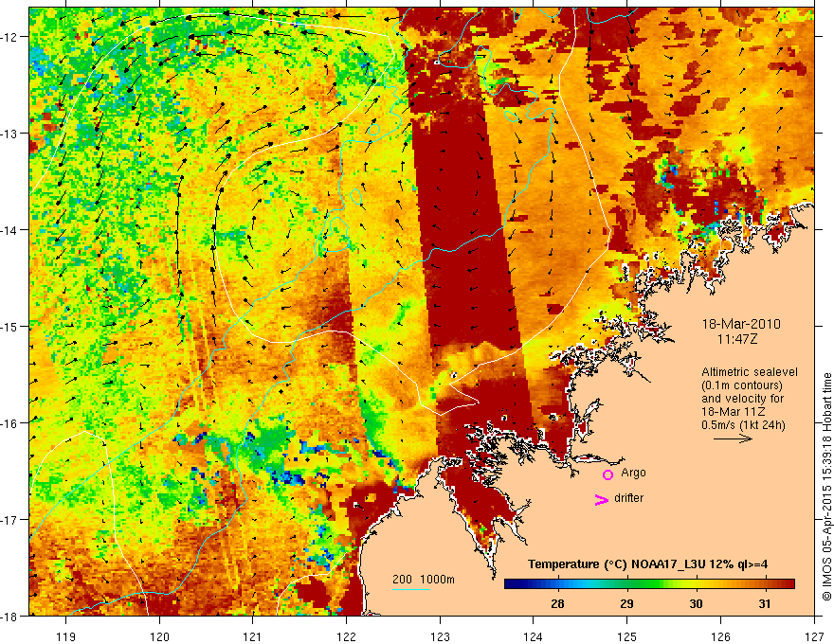Screen dimensions: 834x644
Task: Click longitude axis label 124
Action: [x=534, y=636]
